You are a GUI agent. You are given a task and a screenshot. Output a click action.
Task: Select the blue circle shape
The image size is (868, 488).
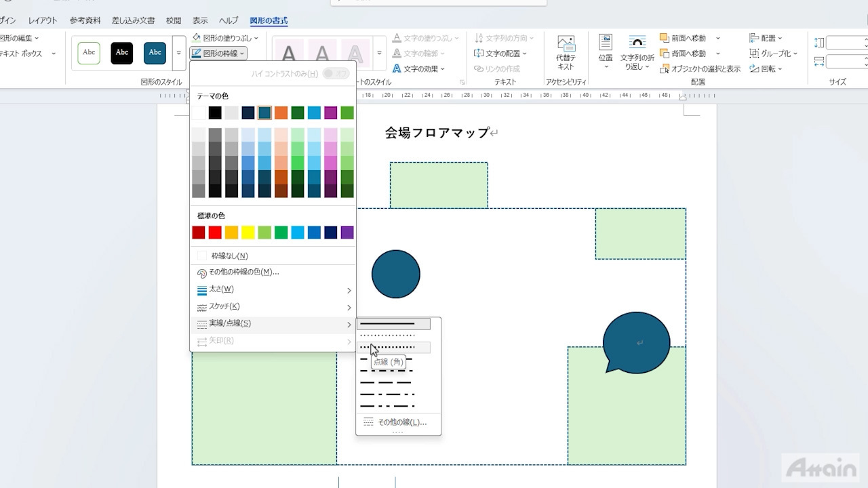396,274
